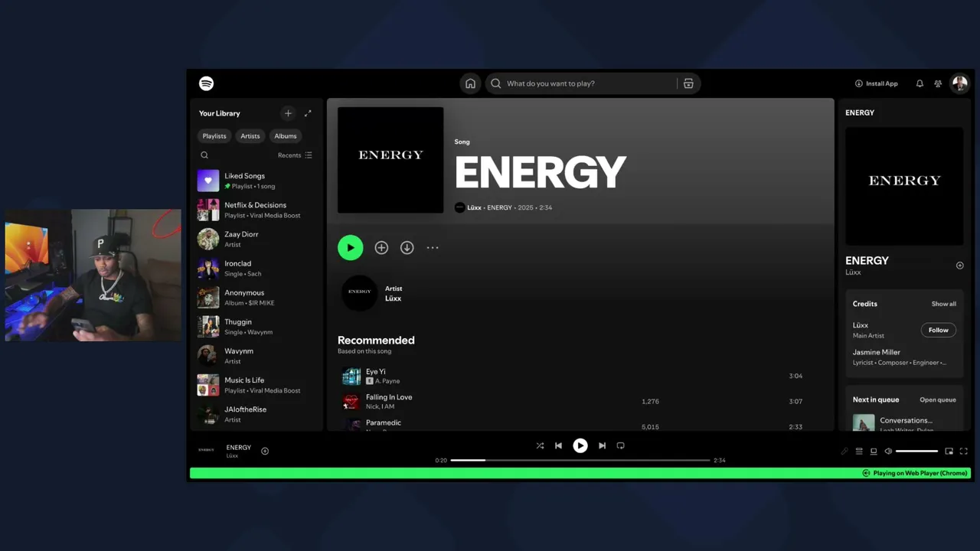
Task: Open more options three-dot menu for ENERGY
Action: (433, 247)
